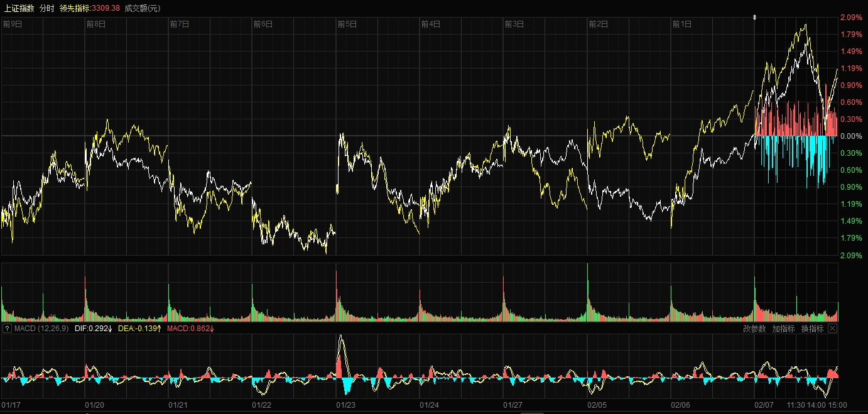
Task: Click the 01/22 date label
Action: pyautogui.click(x=262, y=405)
